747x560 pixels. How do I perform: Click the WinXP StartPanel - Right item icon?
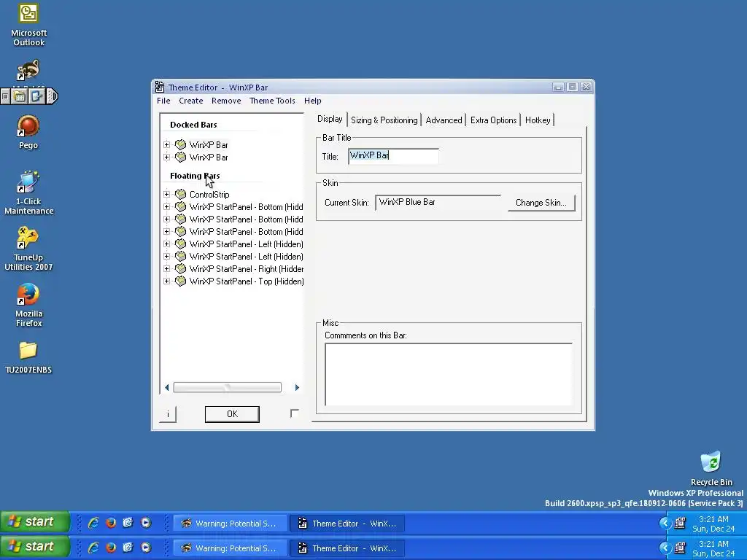click(x=180, y=268)
